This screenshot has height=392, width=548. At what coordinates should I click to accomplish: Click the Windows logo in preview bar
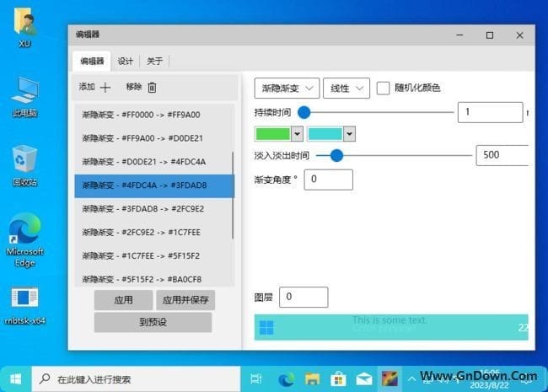(266, 328)
